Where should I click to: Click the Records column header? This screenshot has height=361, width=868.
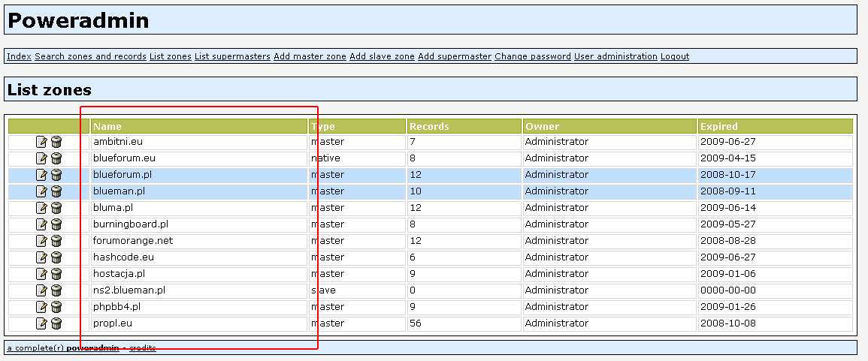[464, 127]
